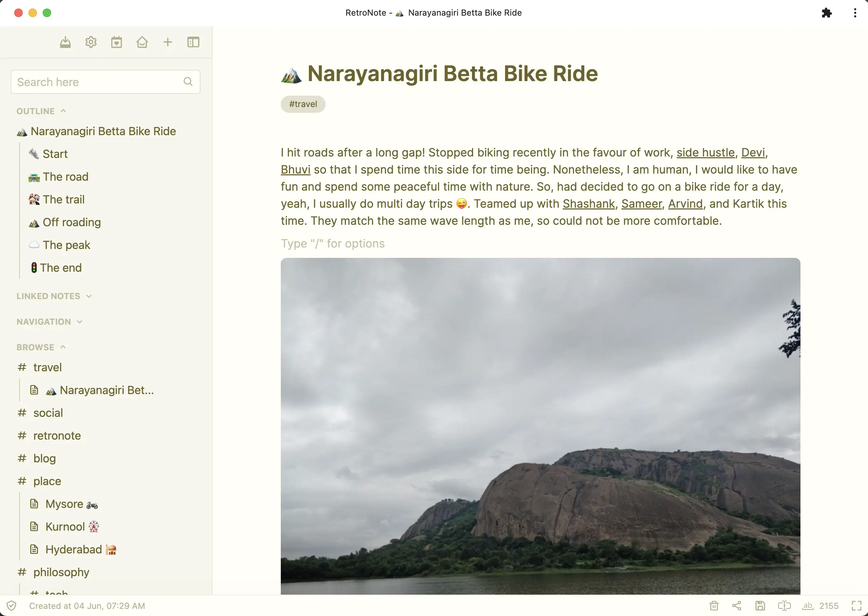The height and width of the screenshot is (616, 868).
Task: Click the document icon beside Hyderabad
Action: (34, 549)
